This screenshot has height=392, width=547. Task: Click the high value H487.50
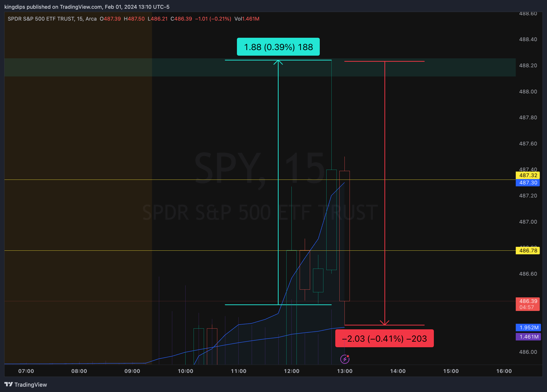pyautogui.click(x=134, y=19)
